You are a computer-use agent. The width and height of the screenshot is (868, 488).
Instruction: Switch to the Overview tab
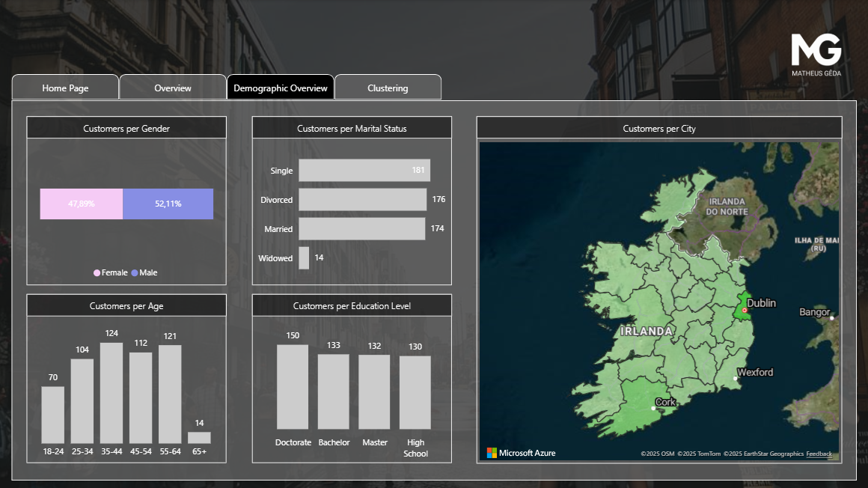click(173, 88)
